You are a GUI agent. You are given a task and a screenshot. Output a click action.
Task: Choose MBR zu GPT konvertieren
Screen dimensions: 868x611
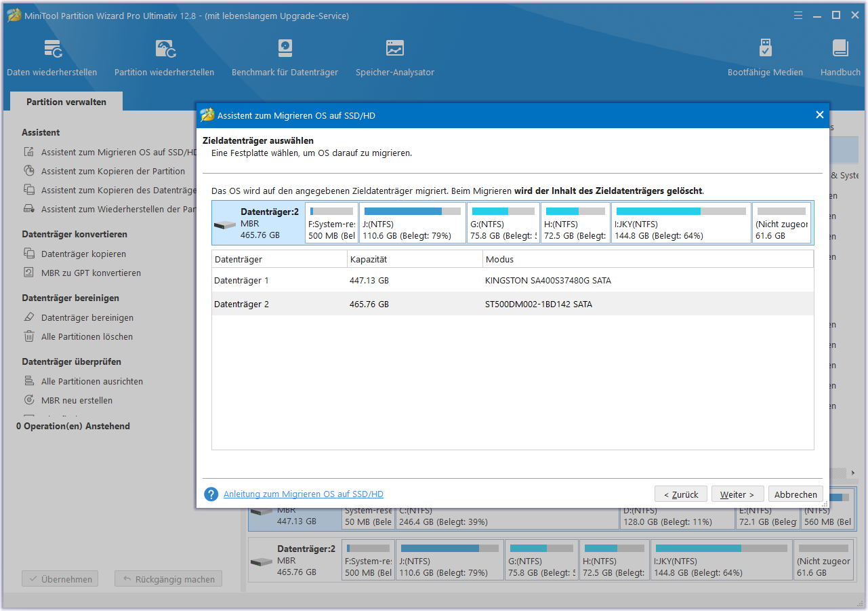point(91,273)
